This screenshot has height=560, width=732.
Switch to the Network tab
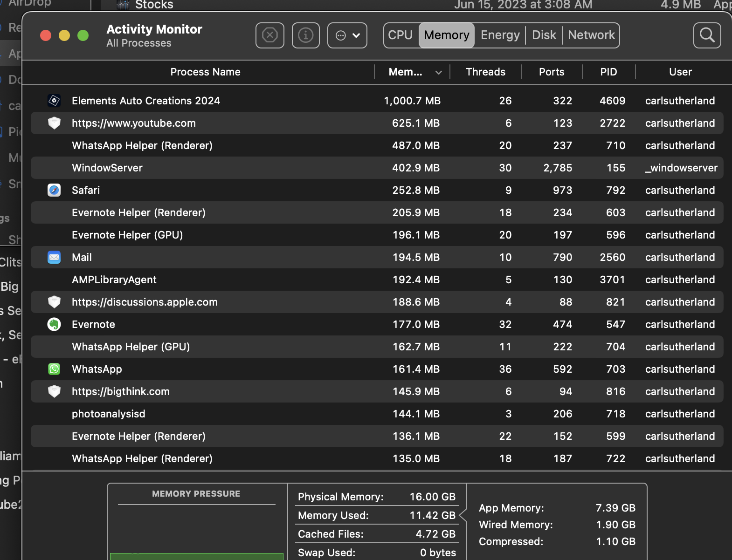tap(592, 35)
